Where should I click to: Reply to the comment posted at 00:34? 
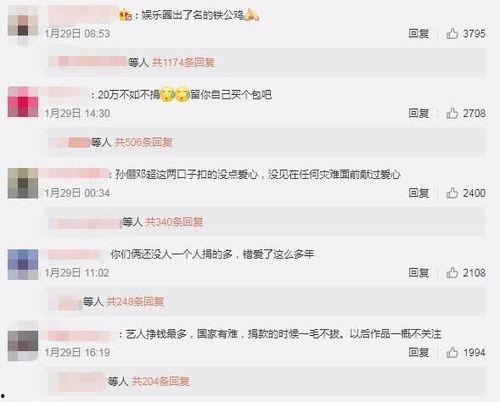419,193
